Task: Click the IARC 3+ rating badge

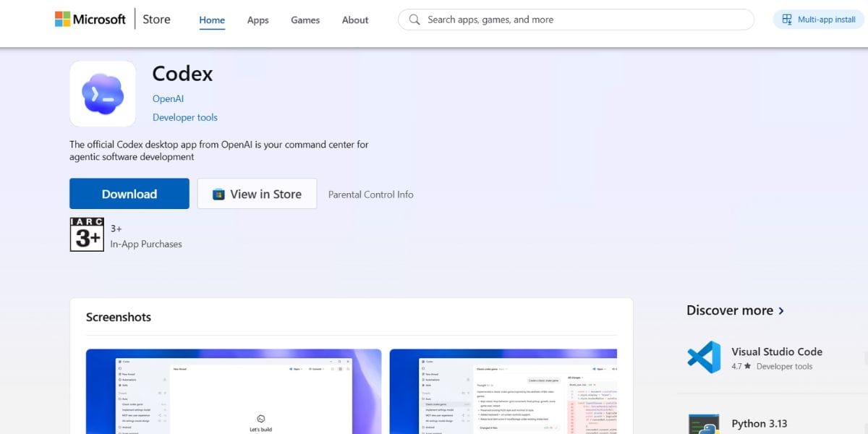Action: [87, 234]
